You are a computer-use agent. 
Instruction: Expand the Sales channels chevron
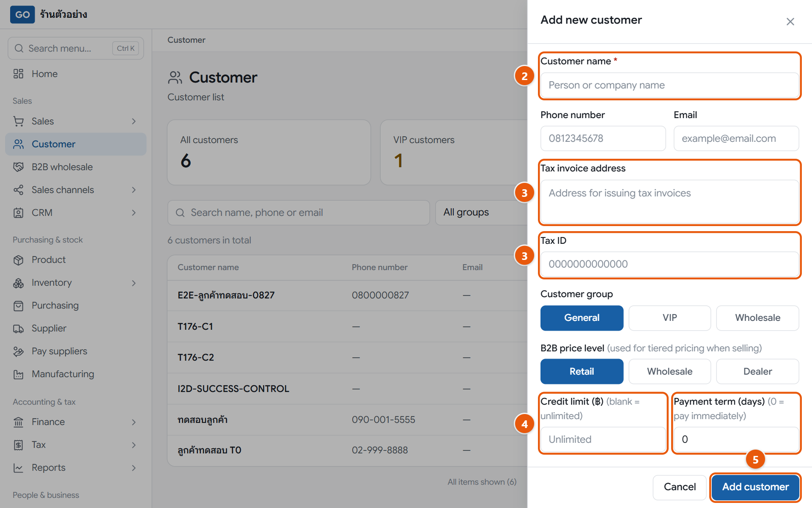pyautogui.click(x=134, y=190)
